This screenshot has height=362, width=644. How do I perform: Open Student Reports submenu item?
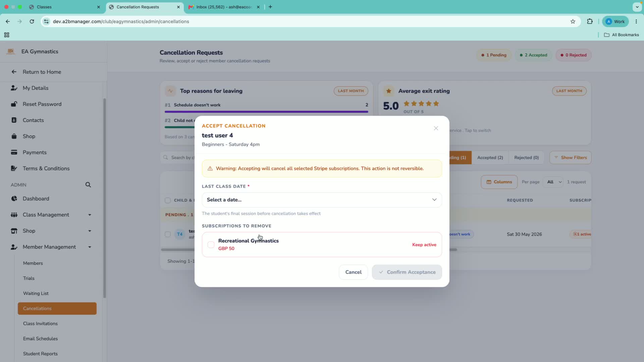tap(40, 354)
